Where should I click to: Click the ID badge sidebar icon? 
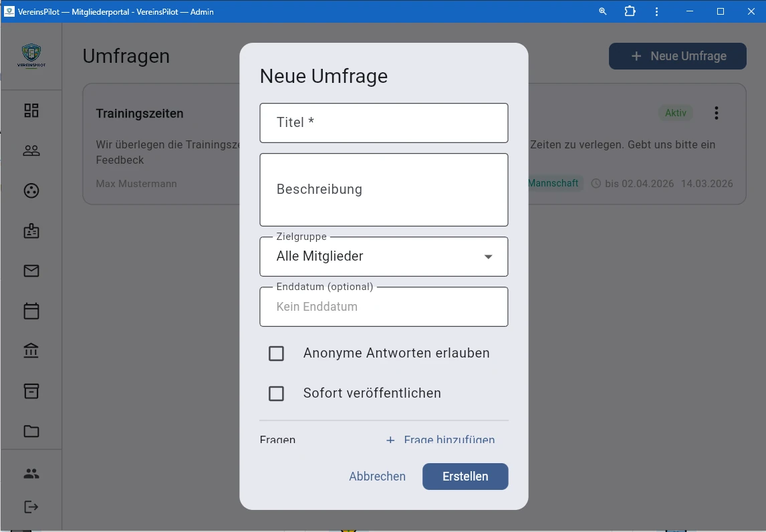click(x=31, y=231)
